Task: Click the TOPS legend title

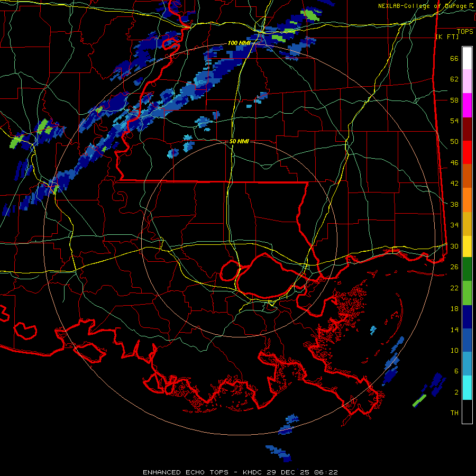Action: 465,31
